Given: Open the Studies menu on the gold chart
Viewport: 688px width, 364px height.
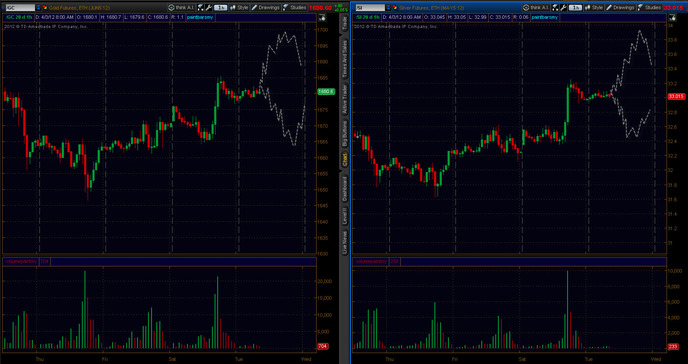Looking at the screenshot, I should tap(294, 7).
